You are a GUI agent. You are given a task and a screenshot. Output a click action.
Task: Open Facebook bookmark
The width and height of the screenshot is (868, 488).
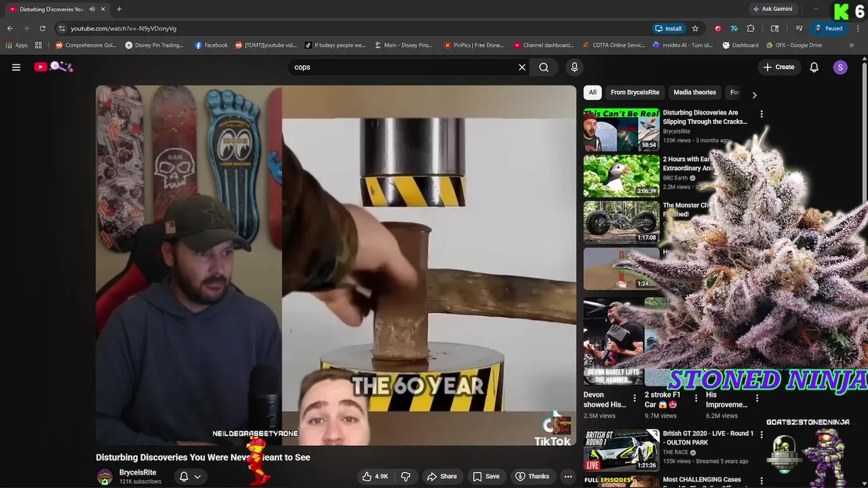pos(211,45)
